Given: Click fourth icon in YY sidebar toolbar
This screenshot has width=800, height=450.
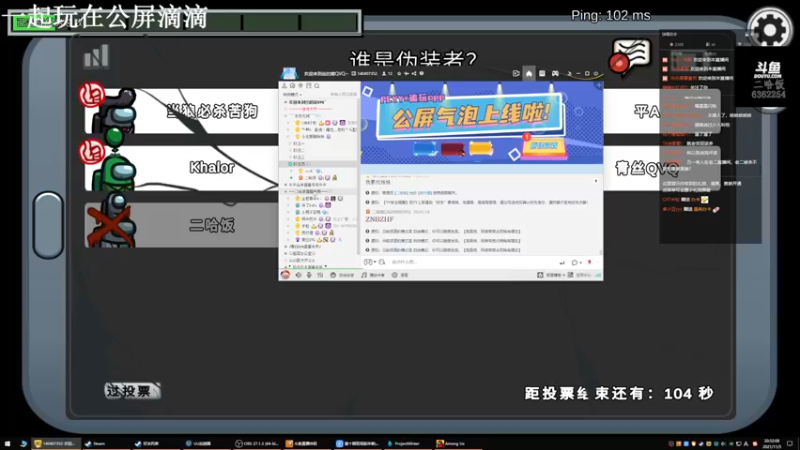Looking at the screenshot, I should (309, 86).
